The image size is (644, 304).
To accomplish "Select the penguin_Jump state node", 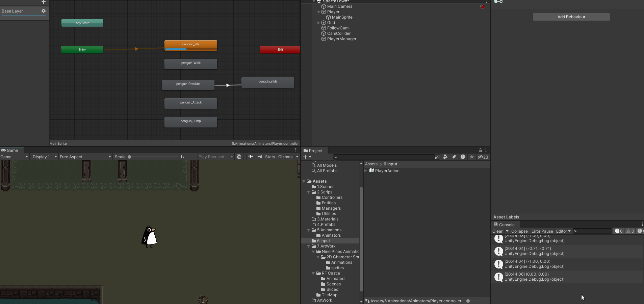I will click(191, 122).
